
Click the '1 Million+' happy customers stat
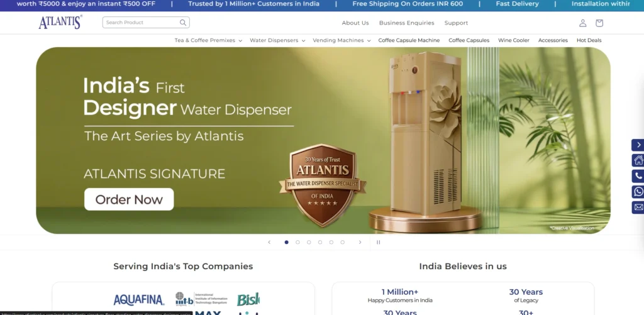tap(400, 296)
